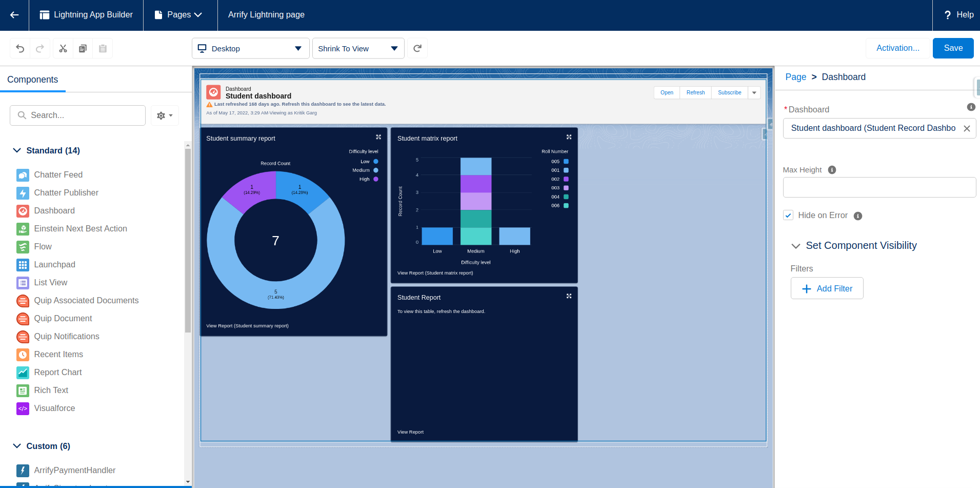The height and width of the screenshot is (488, 980).
Task: Open the Lightning App Builder menu
Action: coord(86,15)
